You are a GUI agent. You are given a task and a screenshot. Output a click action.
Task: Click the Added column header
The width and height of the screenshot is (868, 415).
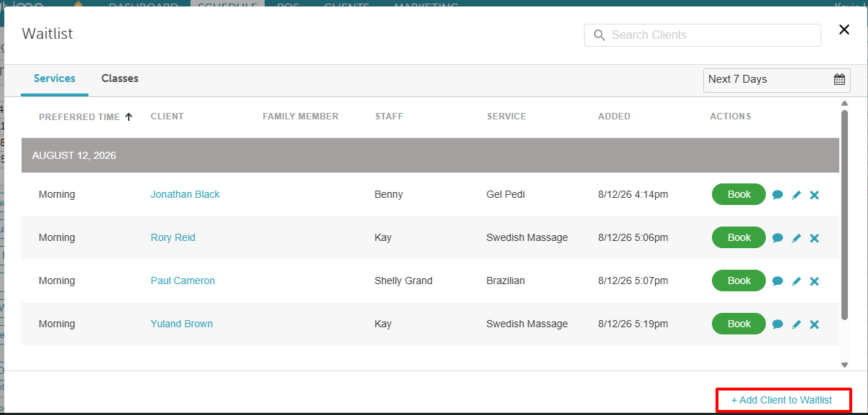point(614,117)
